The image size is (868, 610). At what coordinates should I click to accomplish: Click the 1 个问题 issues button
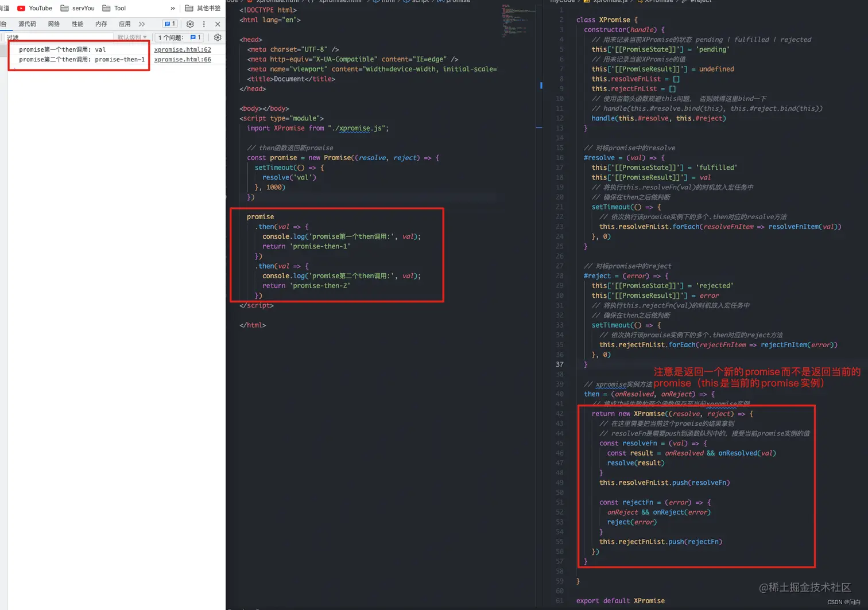pyautogui.click(x=180, y=37)
